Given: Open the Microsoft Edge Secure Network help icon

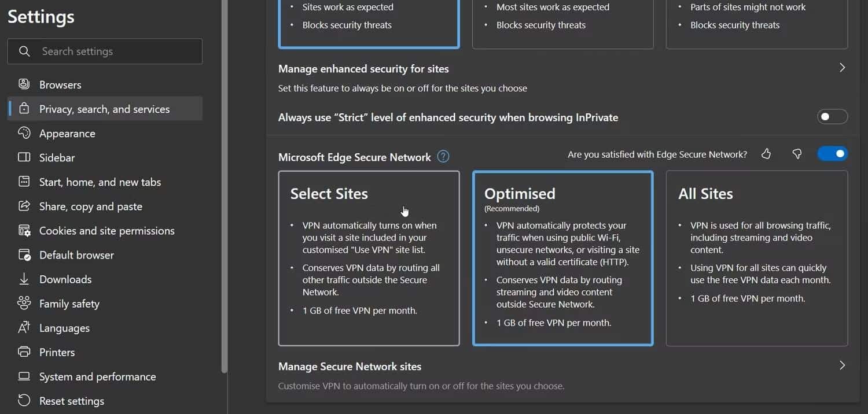Looking at the screenshot, I should (x=443, y=156).
